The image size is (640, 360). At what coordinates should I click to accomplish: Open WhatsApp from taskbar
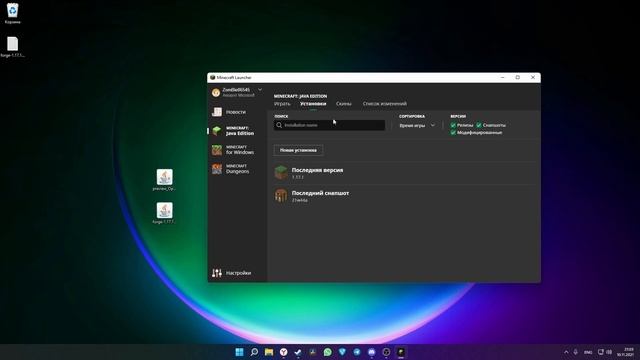(328, 352)
